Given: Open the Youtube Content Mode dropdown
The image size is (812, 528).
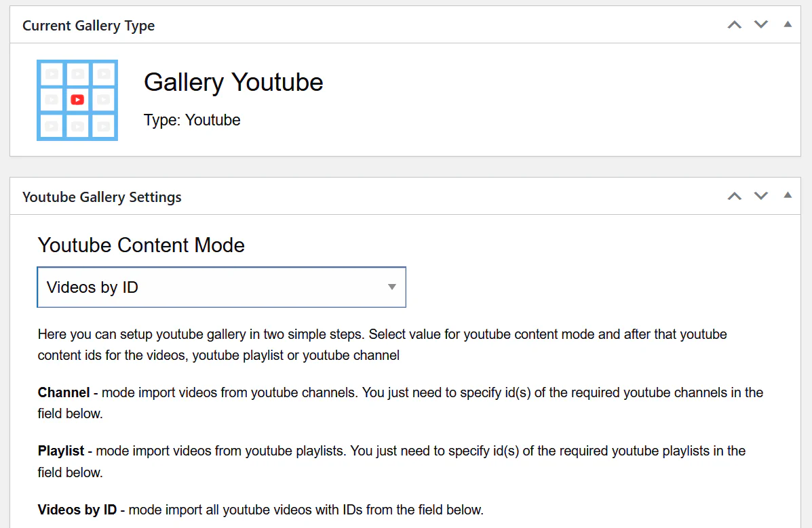Looking at the screenshot, I should coord(222,287).
